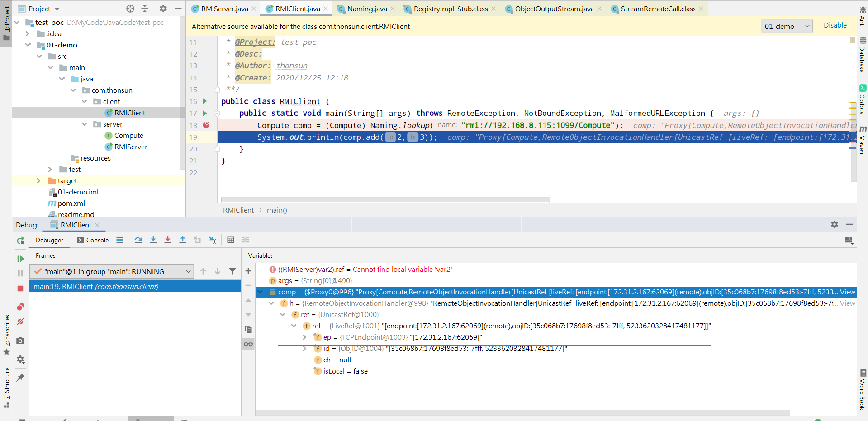Click the camera thread dump icon

tap(20, 341)
